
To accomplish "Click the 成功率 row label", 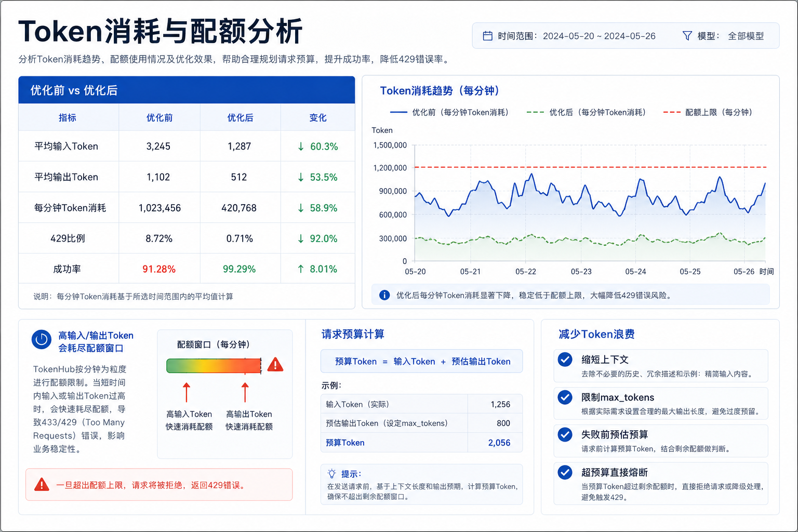I will click(x=67, y=269).
